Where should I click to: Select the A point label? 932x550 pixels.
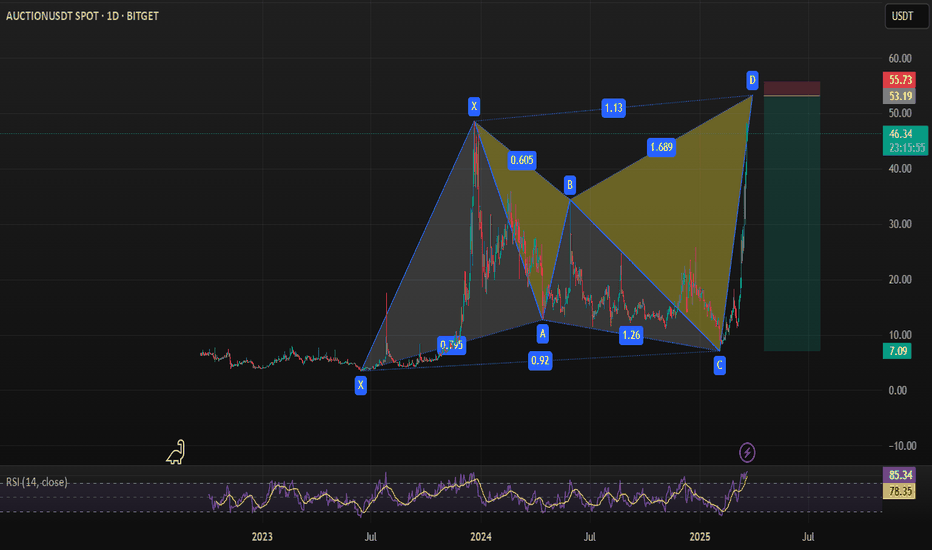click(542, 334)
